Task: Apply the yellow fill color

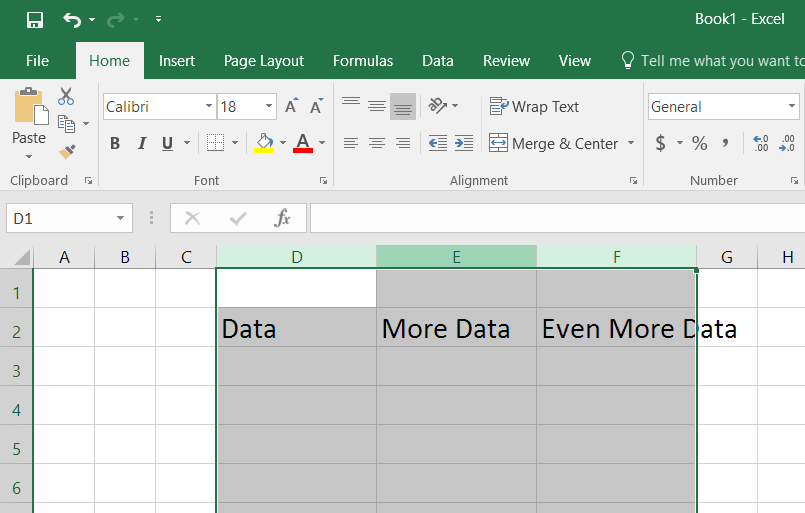Action: tap(264, 143)
